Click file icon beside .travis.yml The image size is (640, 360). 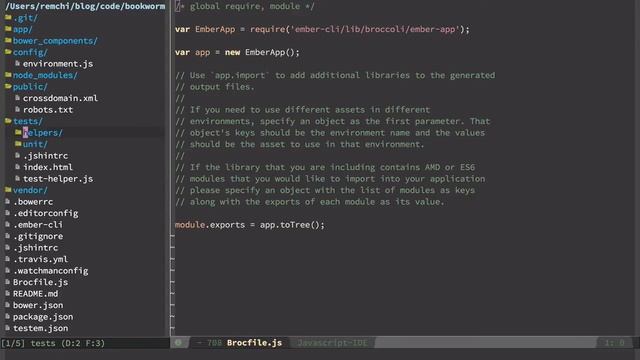[7, 259]
